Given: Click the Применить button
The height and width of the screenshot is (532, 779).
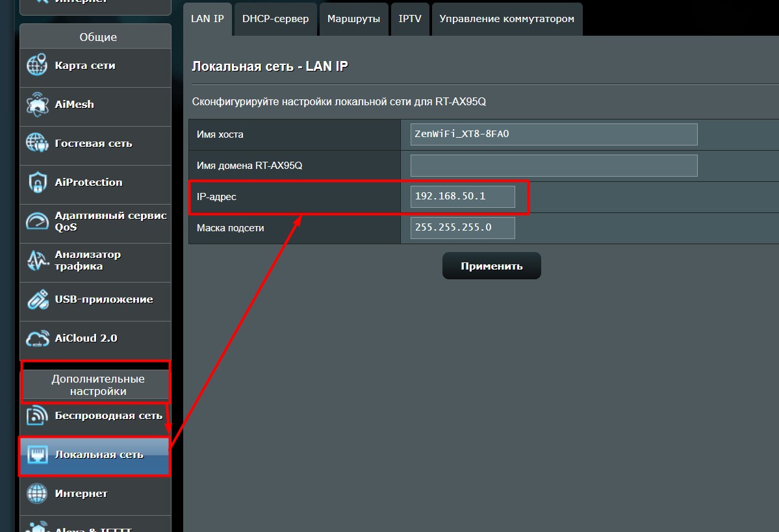Looking at the screenshot, I should [491, 266].
